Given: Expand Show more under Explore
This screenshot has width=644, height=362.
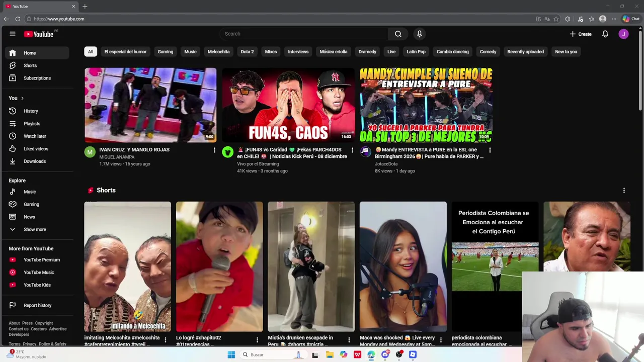Looking at the screenshot, I should [x=37, y=229].
